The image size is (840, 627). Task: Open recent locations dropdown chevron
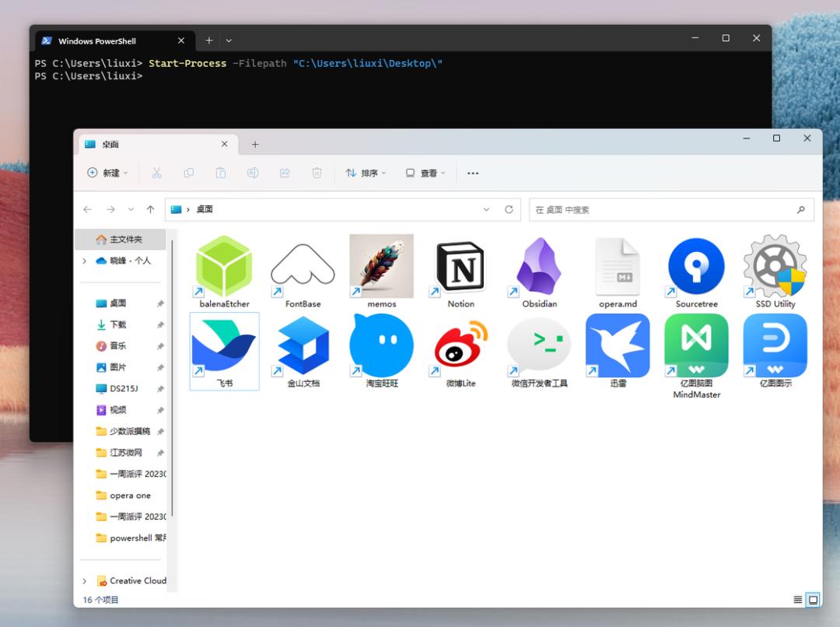pyautogui.click(x=131, y=209)
